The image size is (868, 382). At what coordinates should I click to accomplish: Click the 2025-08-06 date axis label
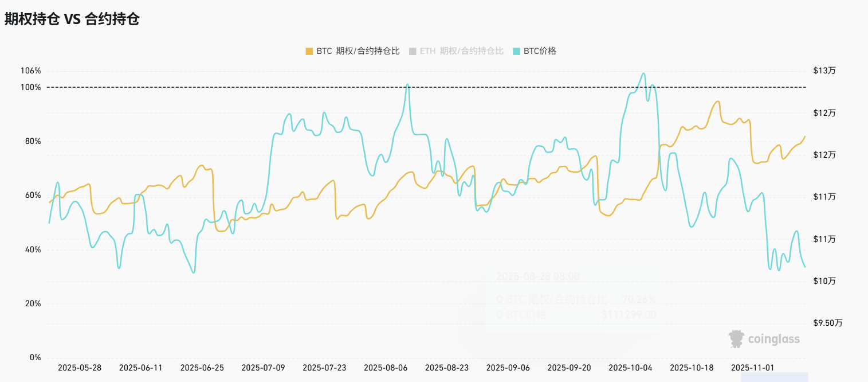pyautogui.click(x=386, y=368)
